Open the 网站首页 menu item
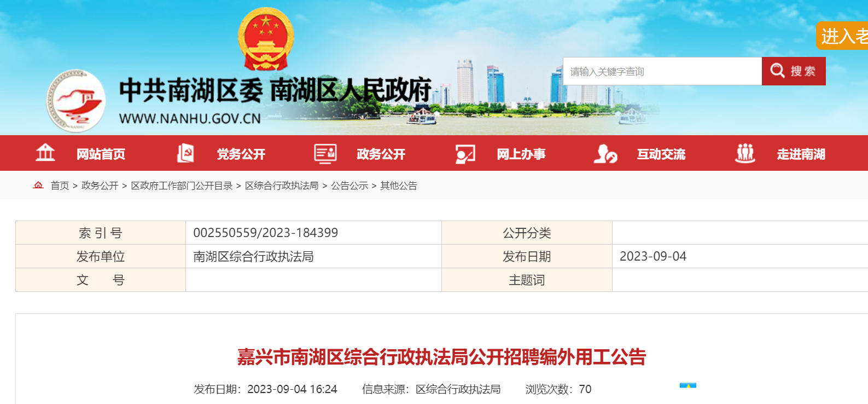This screenshot has height=404, width=868. [101, 154]
